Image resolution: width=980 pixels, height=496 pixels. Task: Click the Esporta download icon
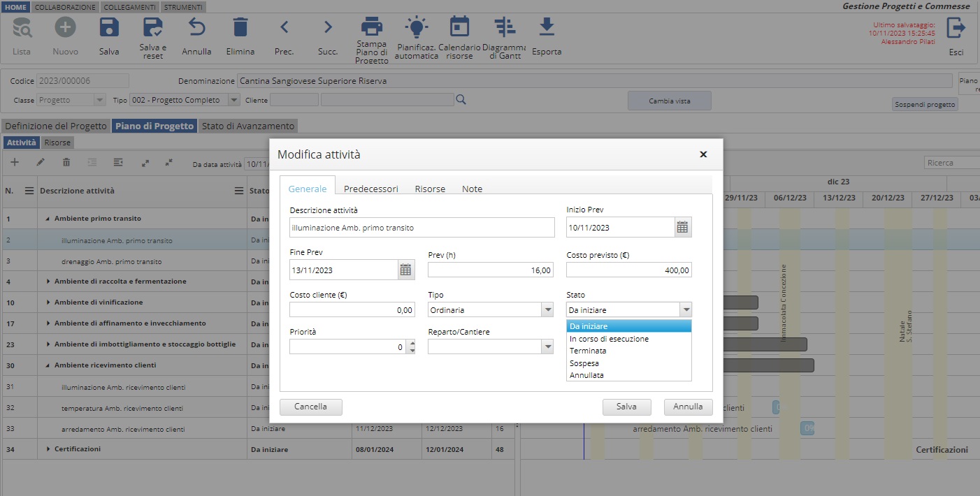[546, 28]
